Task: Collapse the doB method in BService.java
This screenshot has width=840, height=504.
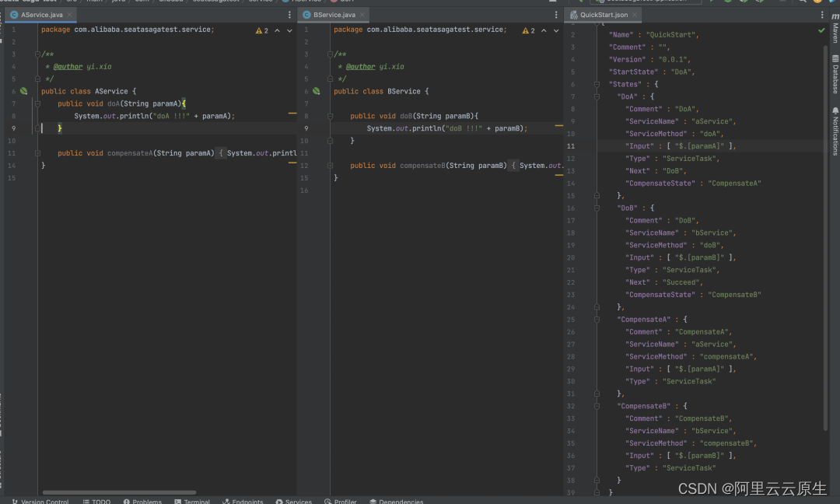Action: tap(330, 116)
